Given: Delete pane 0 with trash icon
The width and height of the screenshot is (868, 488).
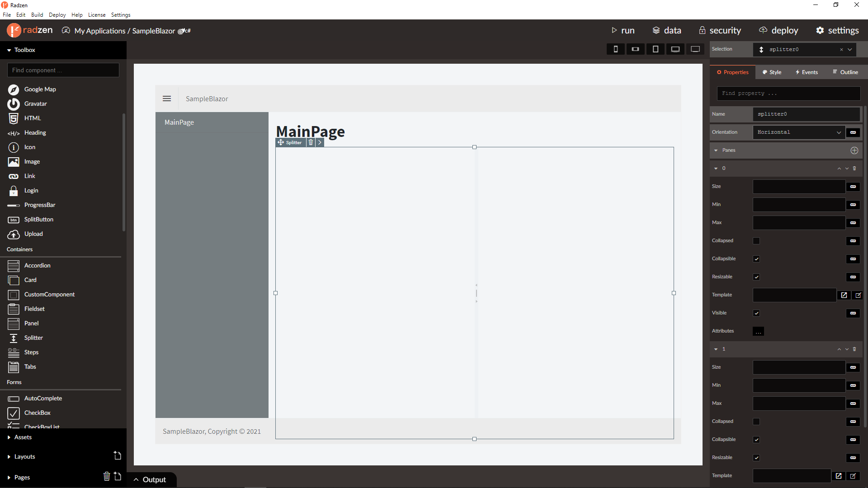Looking at the screenshot, I should coord(854,169).
